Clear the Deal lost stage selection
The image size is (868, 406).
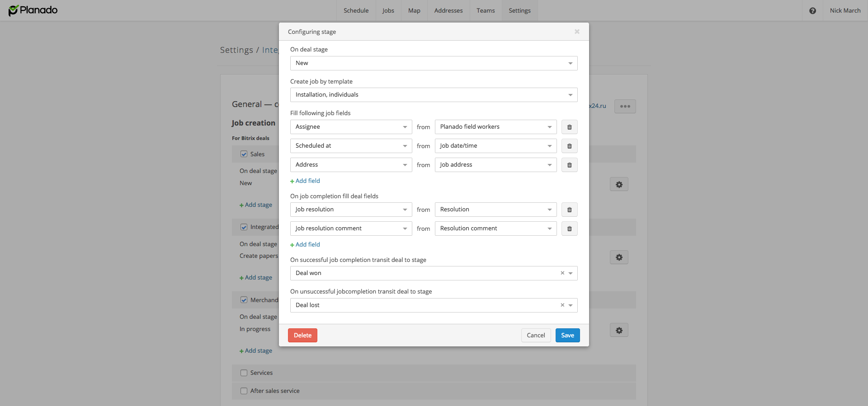point(562,305)
